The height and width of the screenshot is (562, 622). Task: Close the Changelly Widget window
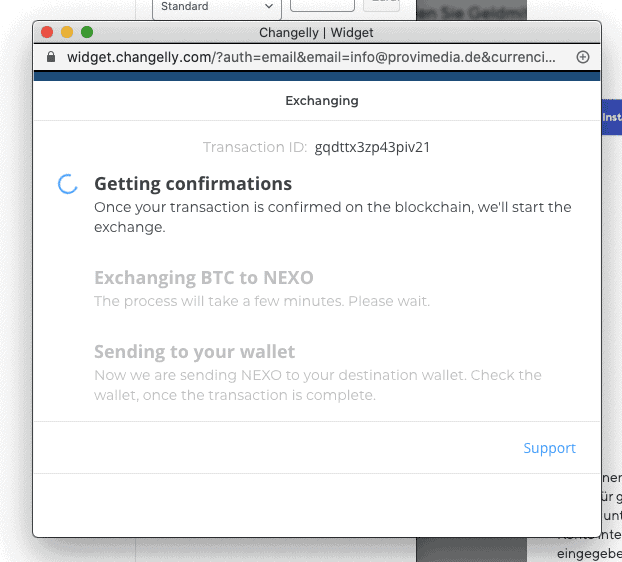pyautogui.click(x=47, y=32)
